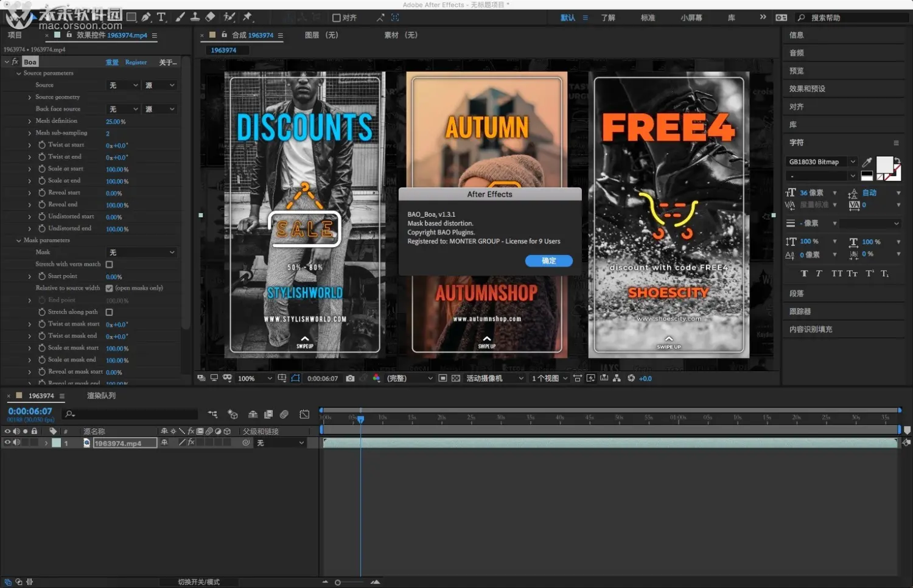913x588 pixels.
Task: Take a snapshot with the camera icon
Action: click(x=350, y=379)
